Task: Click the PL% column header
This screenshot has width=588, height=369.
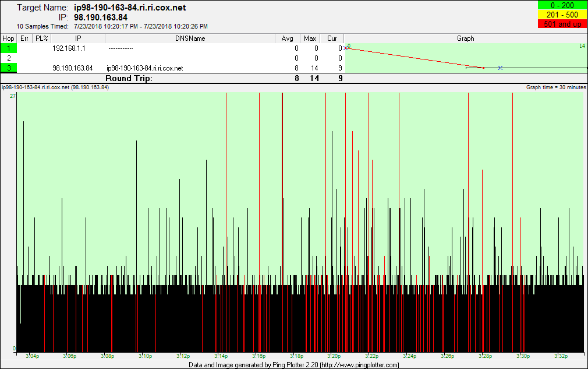Action: coord(41,38)
